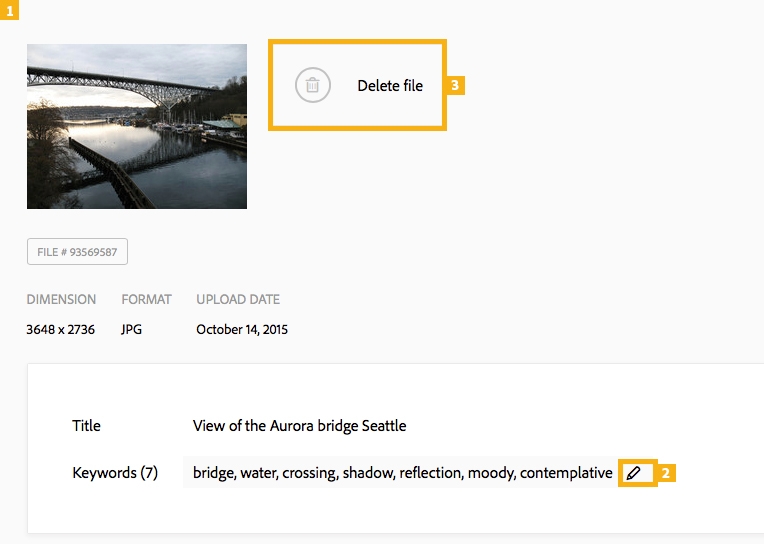This screenshot has height=544, width=764.
Task: Click the Title field label
Action: tap(86, 426)
